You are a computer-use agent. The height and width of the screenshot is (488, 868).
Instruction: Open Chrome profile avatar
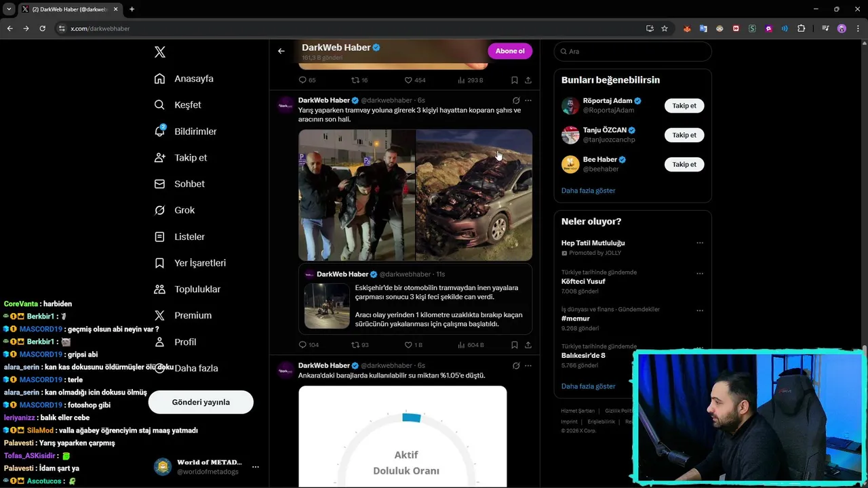click(842, 28)
